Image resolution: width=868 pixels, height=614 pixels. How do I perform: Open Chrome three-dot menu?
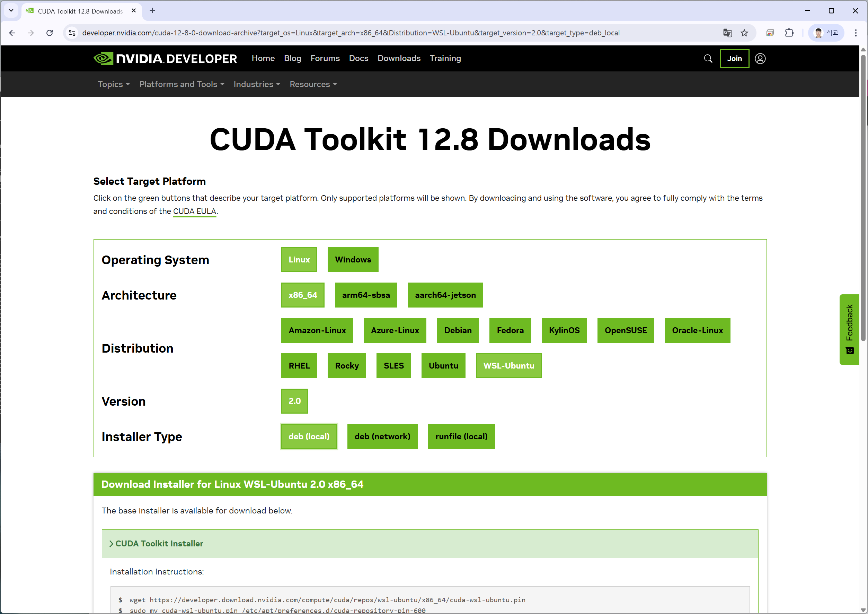point(856,33)
